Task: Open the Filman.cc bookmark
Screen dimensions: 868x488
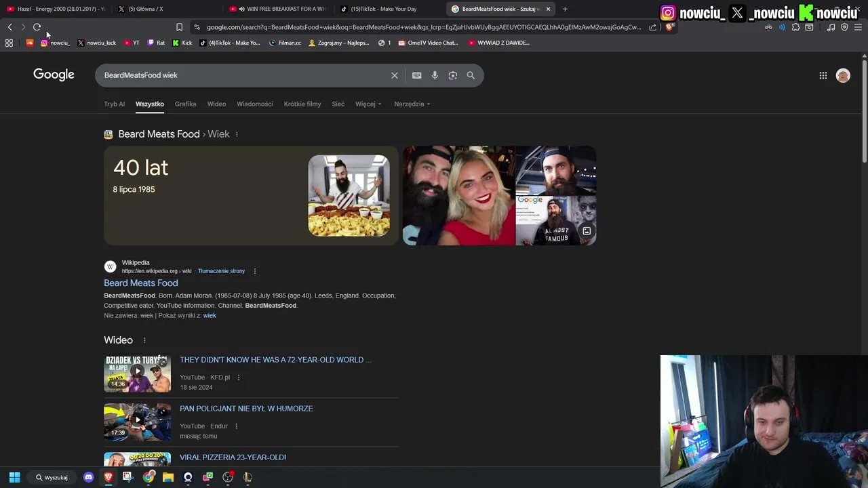Action: point(285,43)
